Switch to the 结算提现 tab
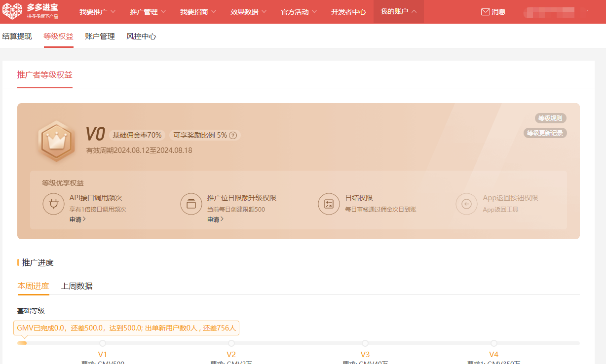Viewport: 606px width, 364px height. [17, 36]
